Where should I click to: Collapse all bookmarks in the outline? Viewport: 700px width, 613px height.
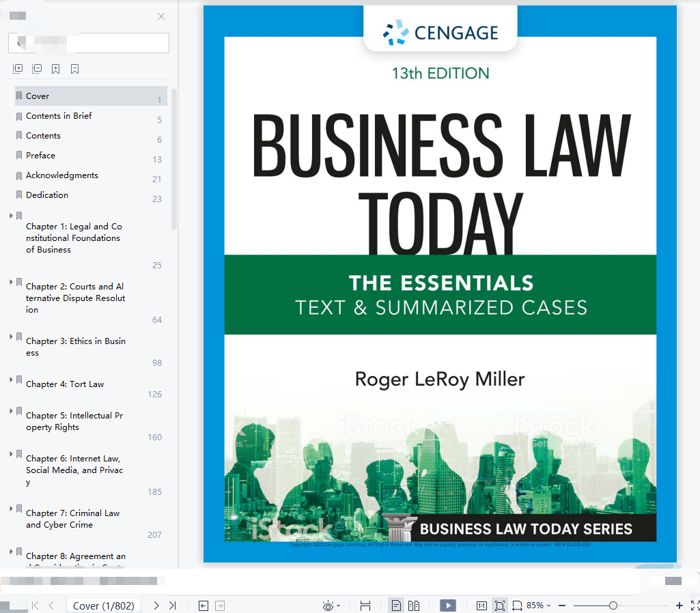click(37, 69)
